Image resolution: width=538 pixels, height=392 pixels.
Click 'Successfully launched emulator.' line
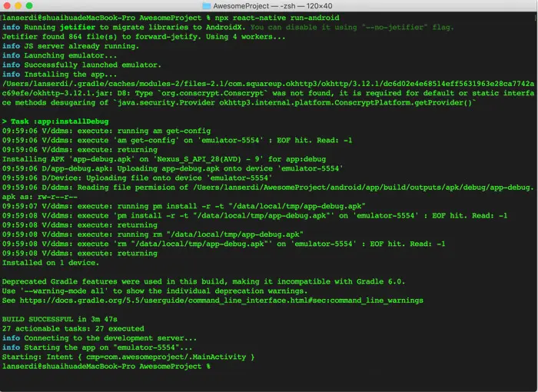81,65
